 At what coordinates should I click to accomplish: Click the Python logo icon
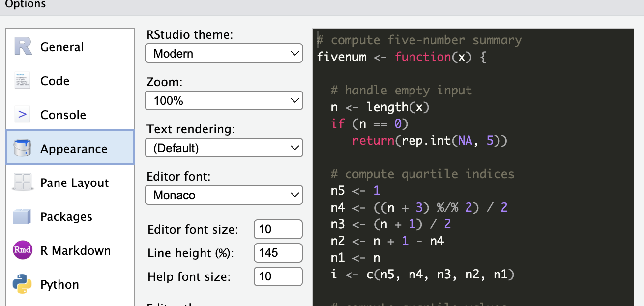pos(23,284)
